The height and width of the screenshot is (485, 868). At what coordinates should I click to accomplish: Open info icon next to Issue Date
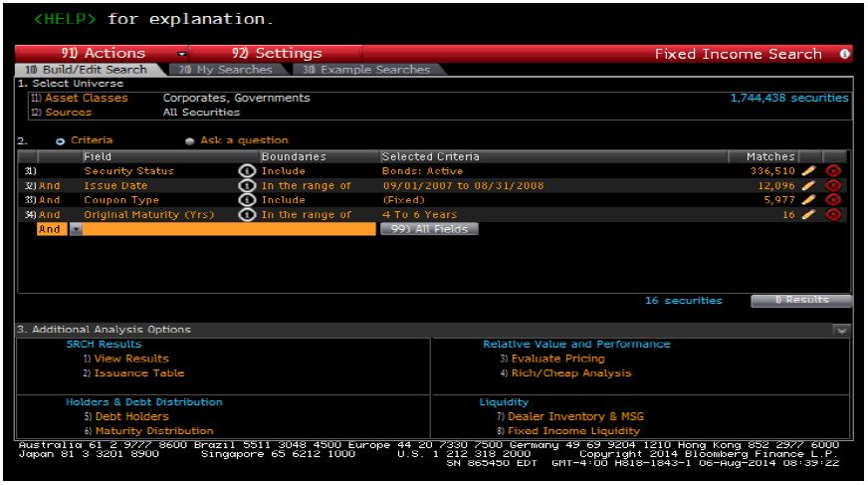click(247, 185)
